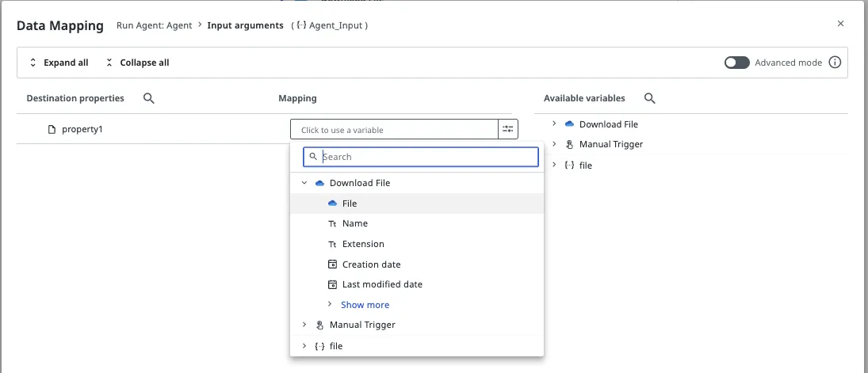This screenshot has height=373, width=868.
Task: Click the Destination properties search icon
Action: pyautogui.click(x=148, y=98)
